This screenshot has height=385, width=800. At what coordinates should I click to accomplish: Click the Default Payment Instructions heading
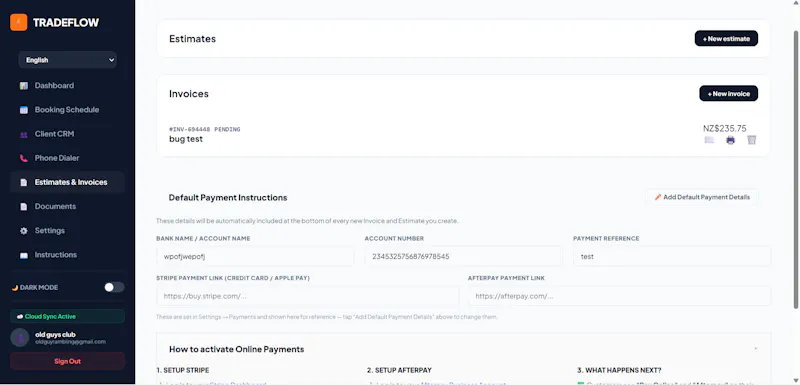pos(228,197)
